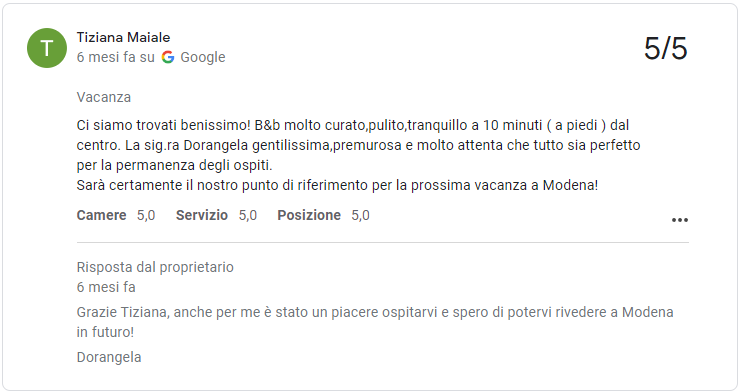Click the Google G logo icon
738x392 pixels.
168,57
